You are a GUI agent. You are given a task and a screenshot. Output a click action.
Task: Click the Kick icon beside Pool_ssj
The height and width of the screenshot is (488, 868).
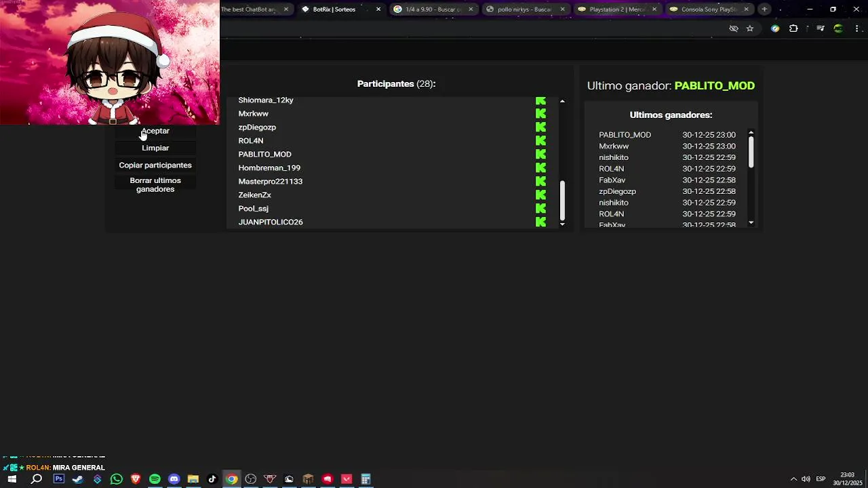pos(540,208)
